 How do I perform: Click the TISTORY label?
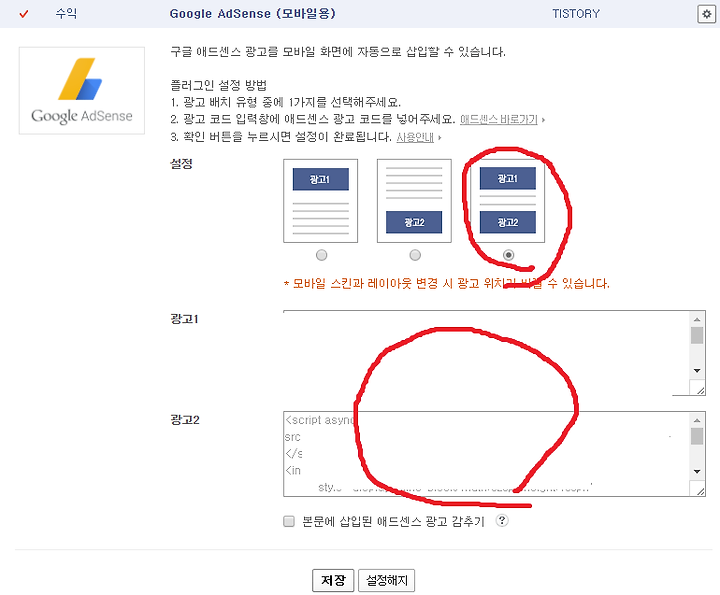[x=576, y=14]
